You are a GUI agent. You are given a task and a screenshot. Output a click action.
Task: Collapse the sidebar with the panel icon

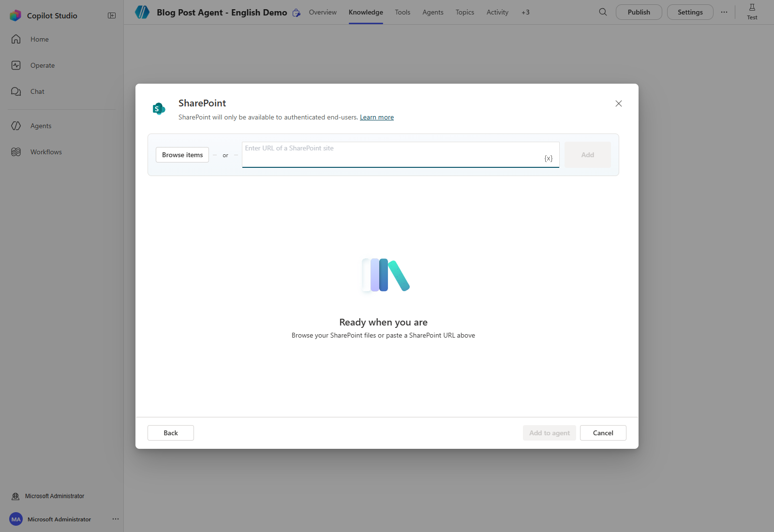click(112, 15)
